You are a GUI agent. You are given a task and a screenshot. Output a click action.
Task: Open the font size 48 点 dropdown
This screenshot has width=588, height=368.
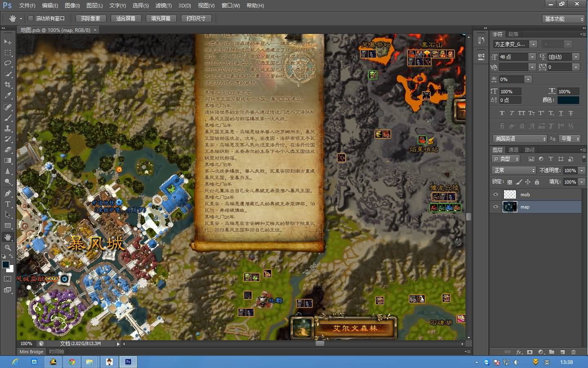(x=532, y=57)
